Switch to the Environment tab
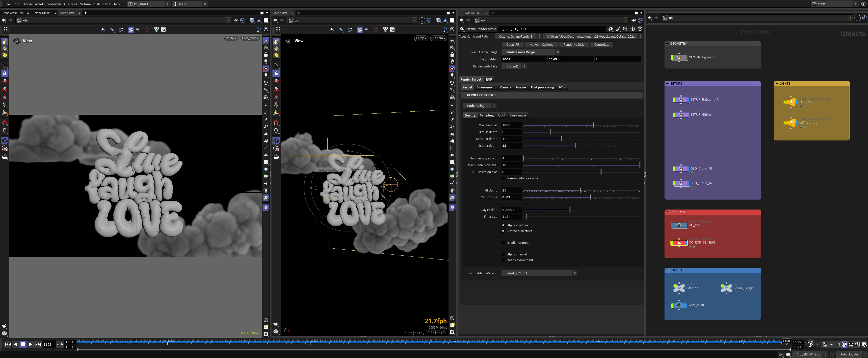868x358 pixels. click(486, 87)
